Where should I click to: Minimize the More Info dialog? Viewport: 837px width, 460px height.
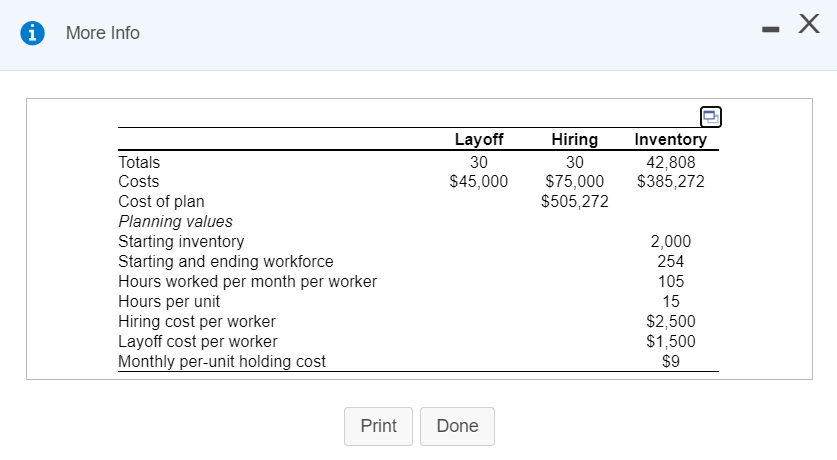[x=770, y=29]
